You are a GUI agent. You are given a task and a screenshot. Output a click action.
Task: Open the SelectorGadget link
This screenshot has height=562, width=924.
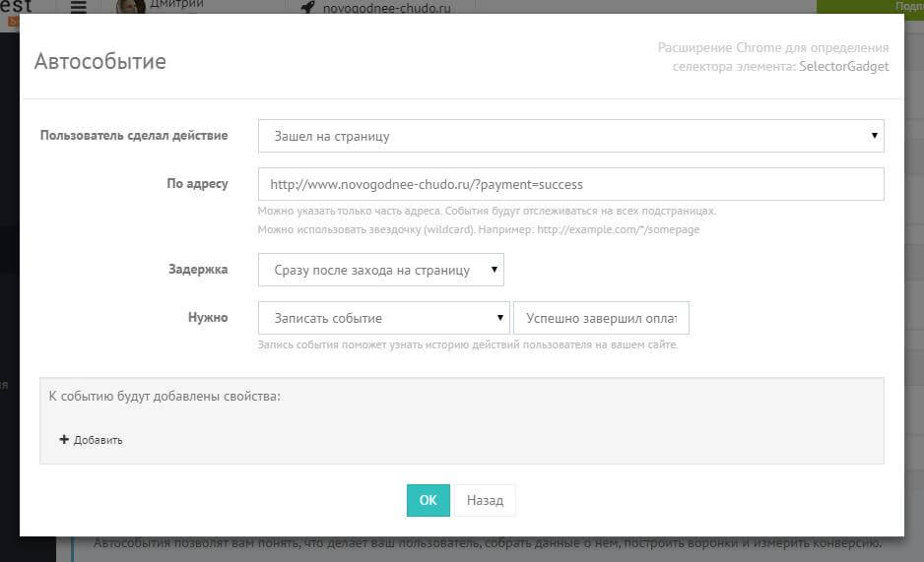[846, 66]
